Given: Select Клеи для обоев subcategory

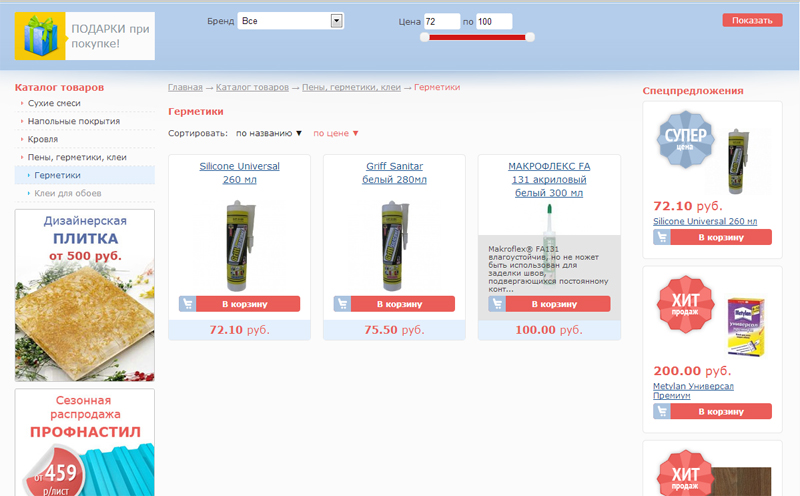Looking at the screenshot, I should pyautogui.click(x=68, y=193).
